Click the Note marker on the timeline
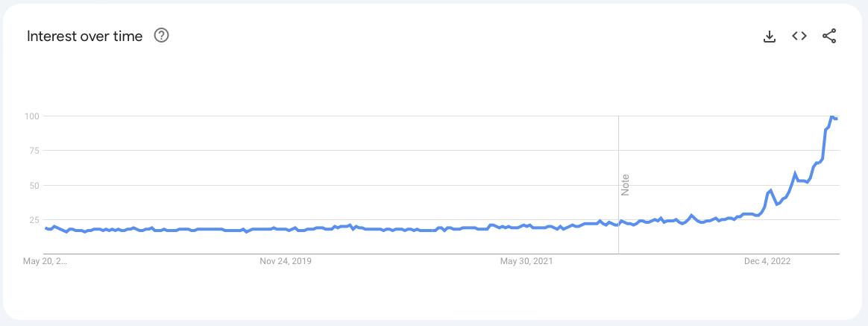 tap(625, 185)
